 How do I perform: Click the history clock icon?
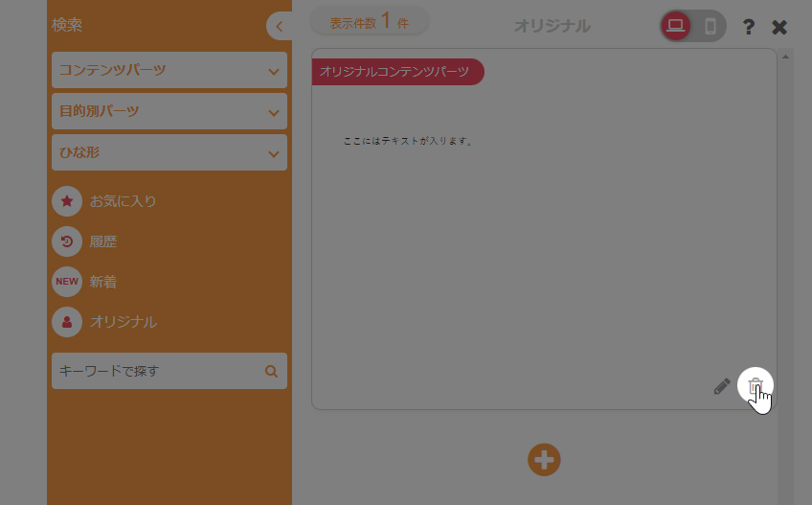click(67, 241)
